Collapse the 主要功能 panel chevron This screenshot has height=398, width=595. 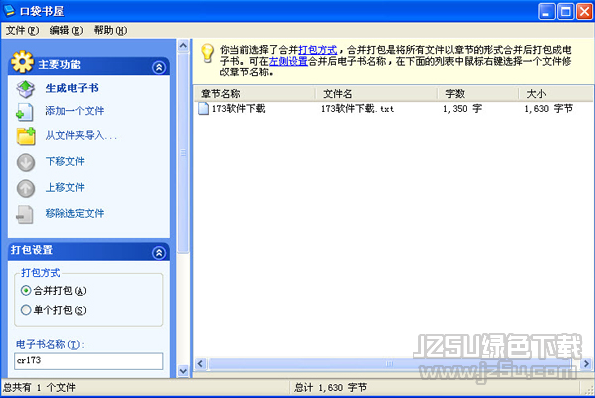click(x=159, y=68)
